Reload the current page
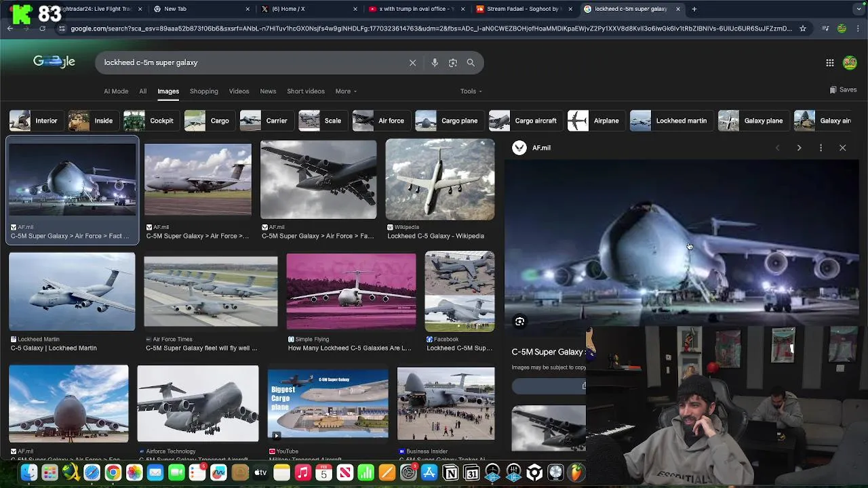 click(42, 28)
